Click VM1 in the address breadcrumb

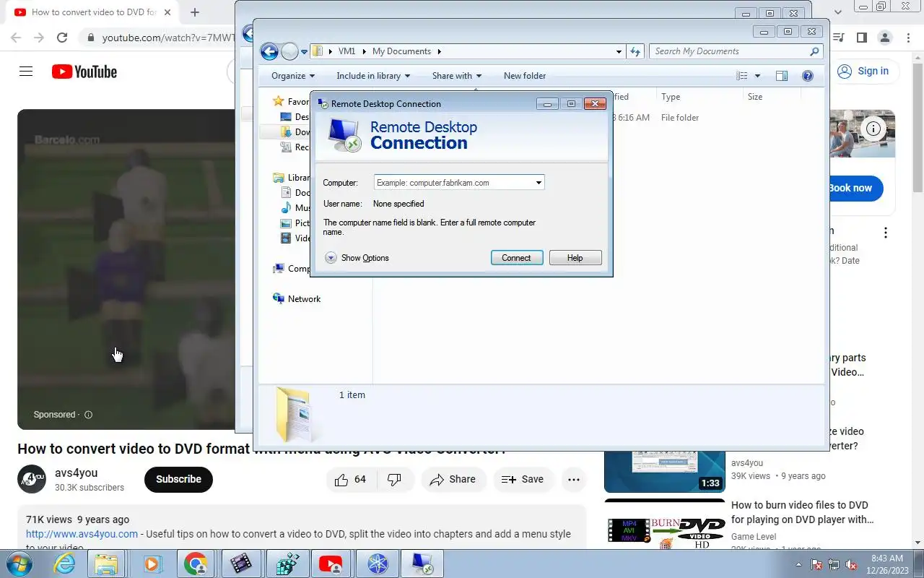(346, 51)
